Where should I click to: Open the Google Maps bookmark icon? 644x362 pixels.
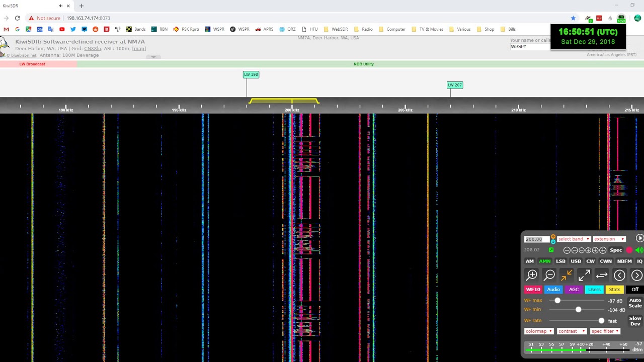click(x=28, y=29)
